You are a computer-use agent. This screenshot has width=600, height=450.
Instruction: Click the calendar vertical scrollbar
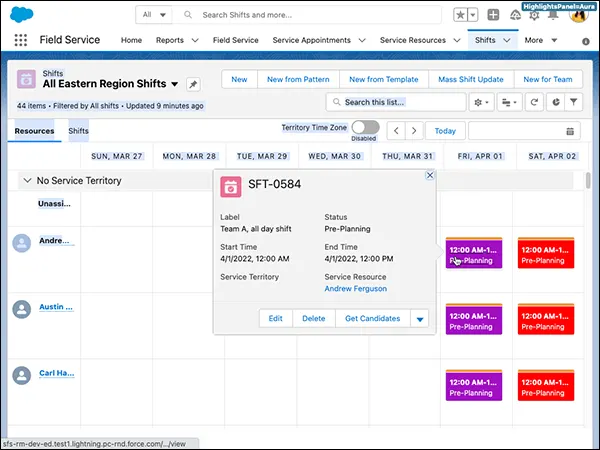click(x=588, y=181)
